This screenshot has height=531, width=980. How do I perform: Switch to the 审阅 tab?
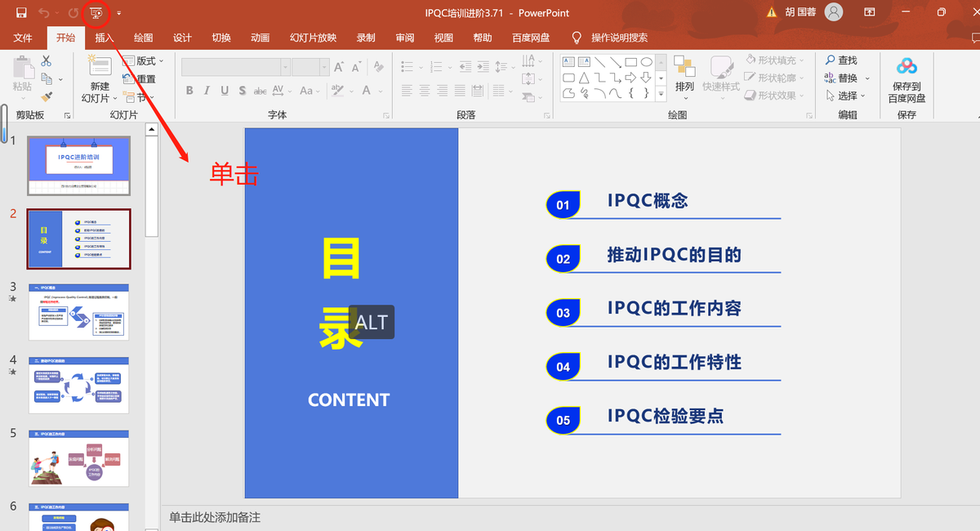click(404, 38)
